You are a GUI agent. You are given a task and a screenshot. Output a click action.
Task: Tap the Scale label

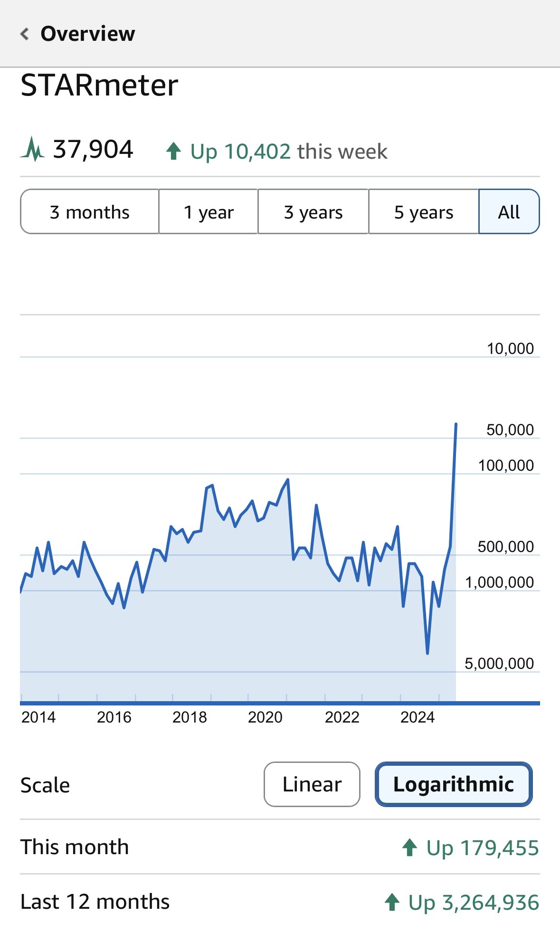click(45, 785)
